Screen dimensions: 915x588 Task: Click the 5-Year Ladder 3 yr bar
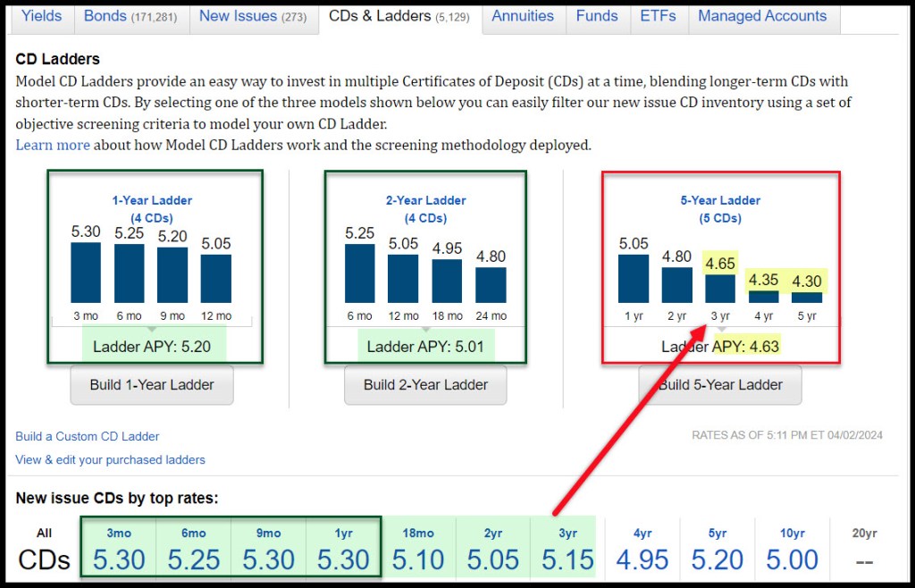(x=720, y=288)
